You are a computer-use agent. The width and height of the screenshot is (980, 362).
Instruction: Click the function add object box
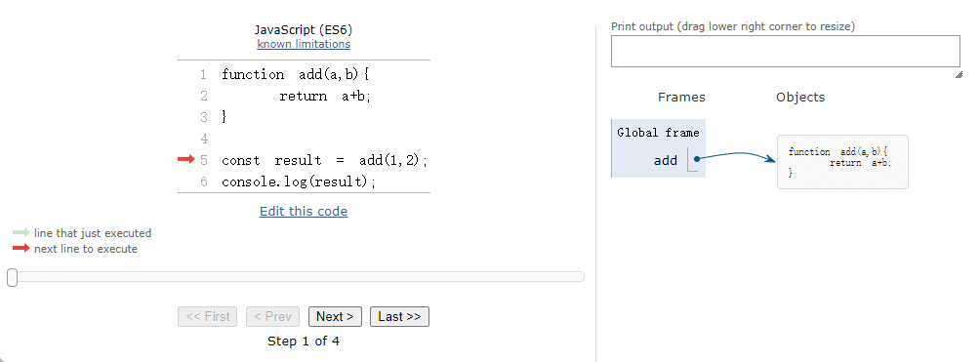click(842, 162)
